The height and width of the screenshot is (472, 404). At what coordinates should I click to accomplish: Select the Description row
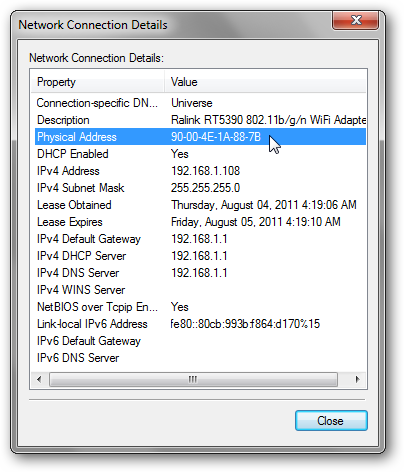click(200, 120)
